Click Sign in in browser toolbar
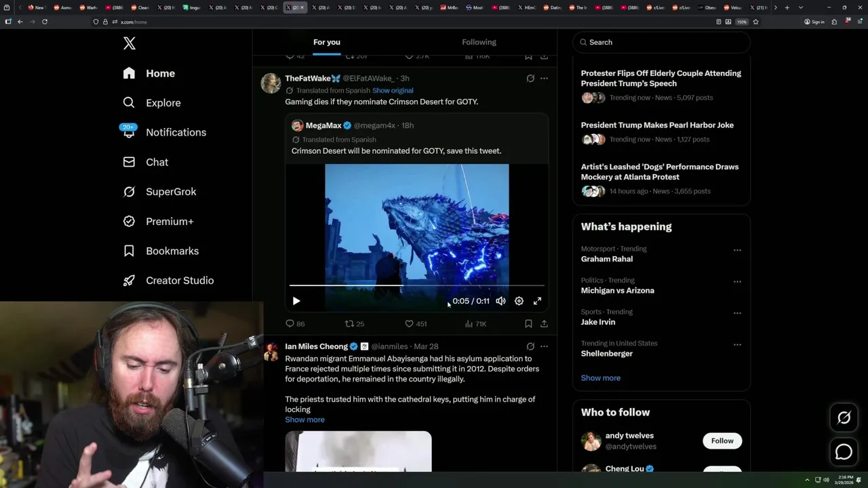The image size is (868, 488). point(814,22)
